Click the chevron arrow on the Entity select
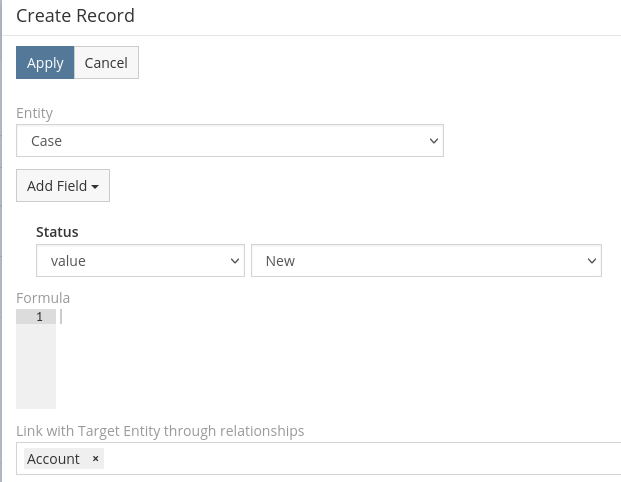Viewport: 621px width, 482px height. (434, 141)
